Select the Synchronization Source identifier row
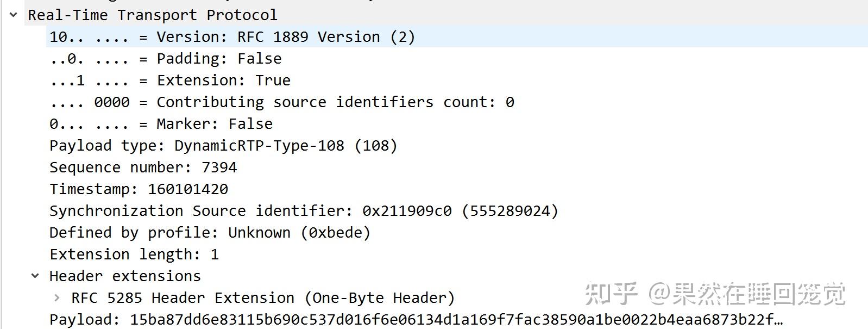 [304, 211]
